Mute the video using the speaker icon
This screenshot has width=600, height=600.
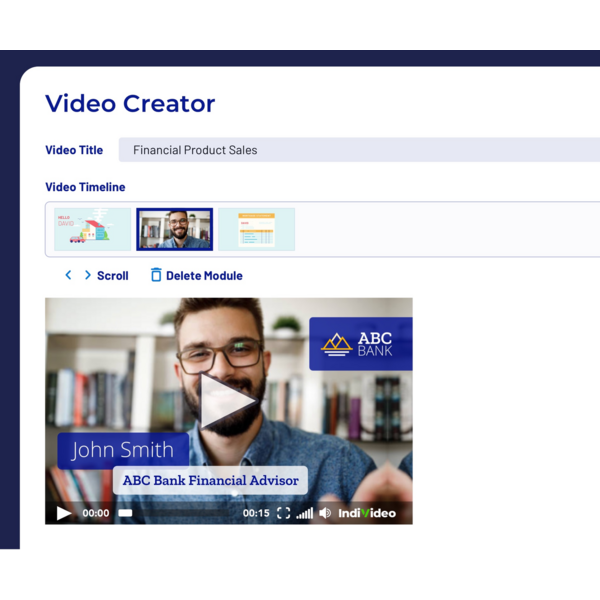(x=325, y=513)
